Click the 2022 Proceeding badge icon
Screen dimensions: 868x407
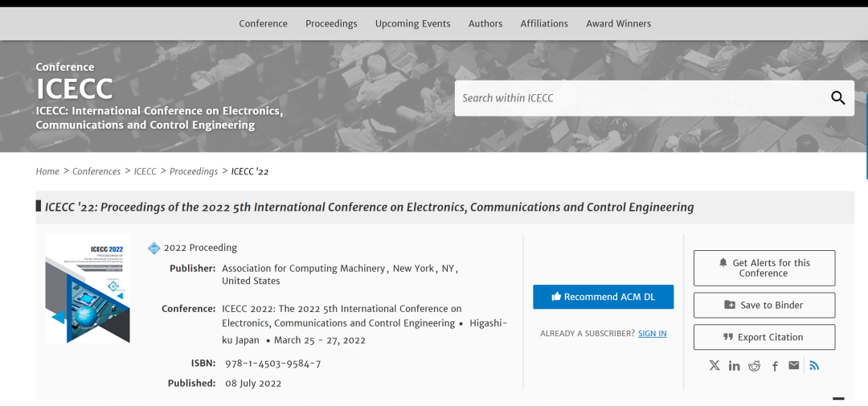click(154, 248)
